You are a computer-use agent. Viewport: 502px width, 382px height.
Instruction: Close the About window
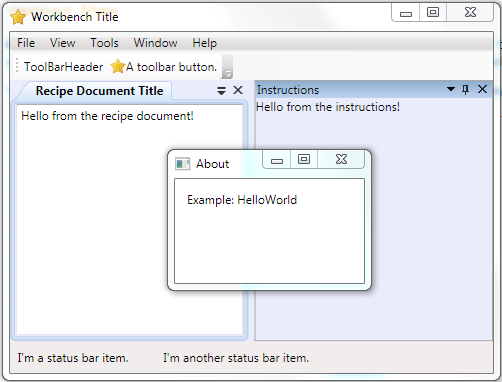tap(341, 159)
